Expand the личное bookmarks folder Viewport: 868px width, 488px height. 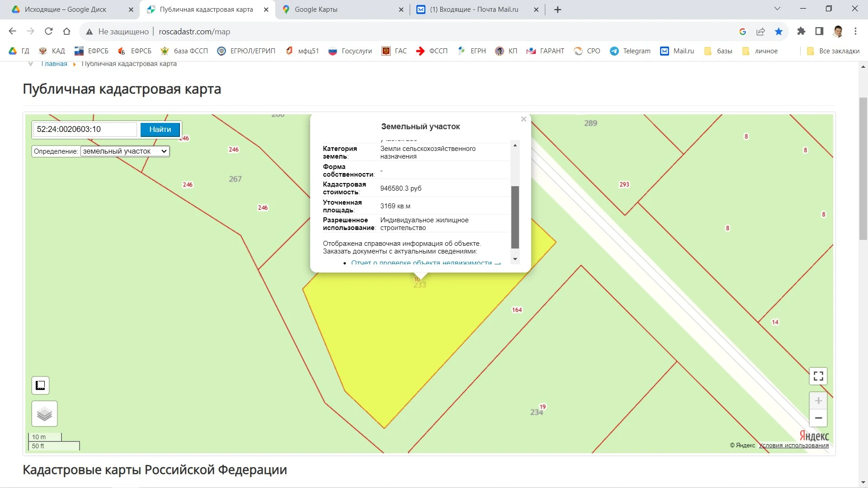pos(759,51)
